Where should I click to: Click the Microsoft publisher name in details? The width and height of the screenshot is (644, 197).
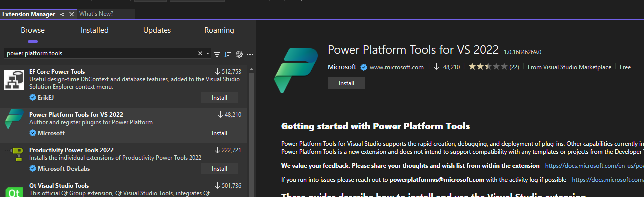tap(342, 67)
